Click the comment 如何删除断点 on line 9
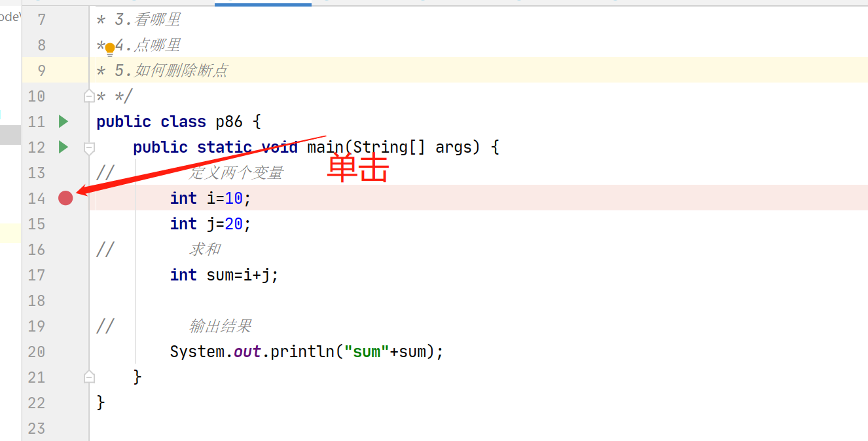 [x=181, y=71]
